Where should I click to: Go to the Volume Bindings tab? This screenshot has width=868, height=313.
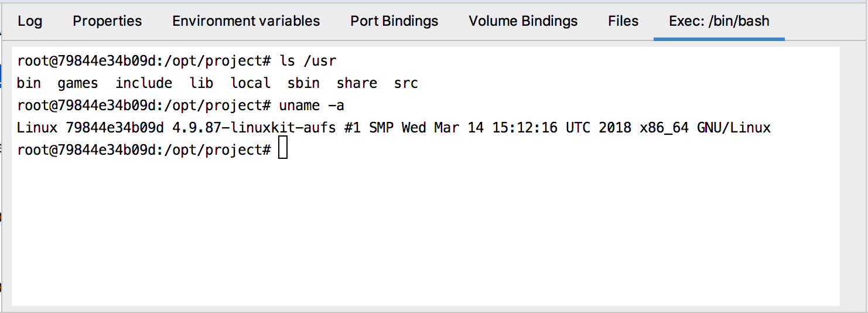pyautogui.click(x=523, y=21)
